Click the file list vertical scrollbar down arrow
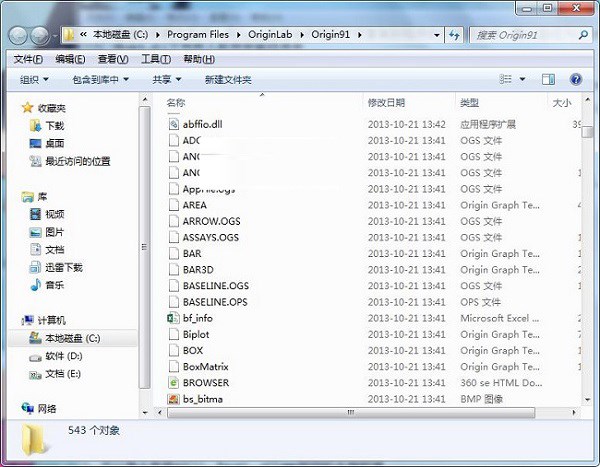The height and width of the screenshot is (467, 600). [587, 400]
